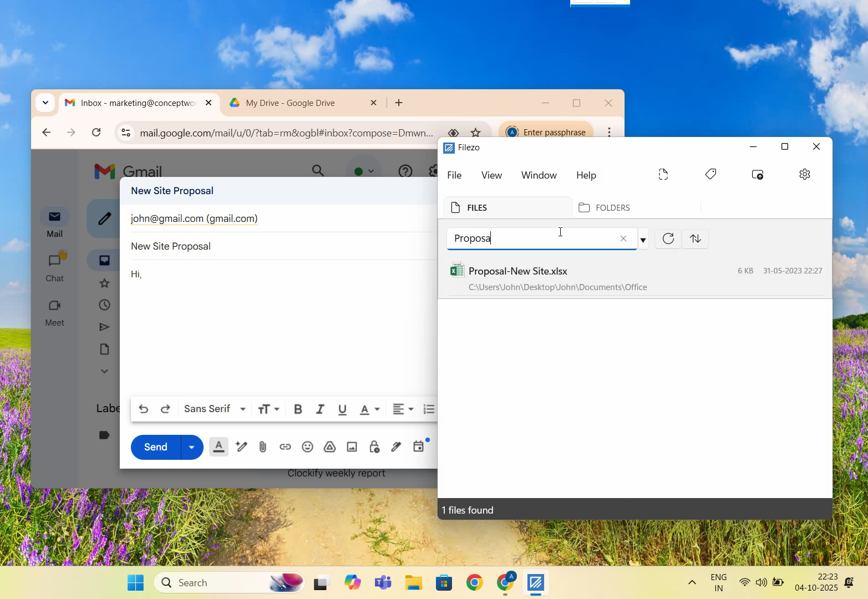Open Filezo settings gear
The width and height of the screenshot is (868, 599).
[804, 175]
